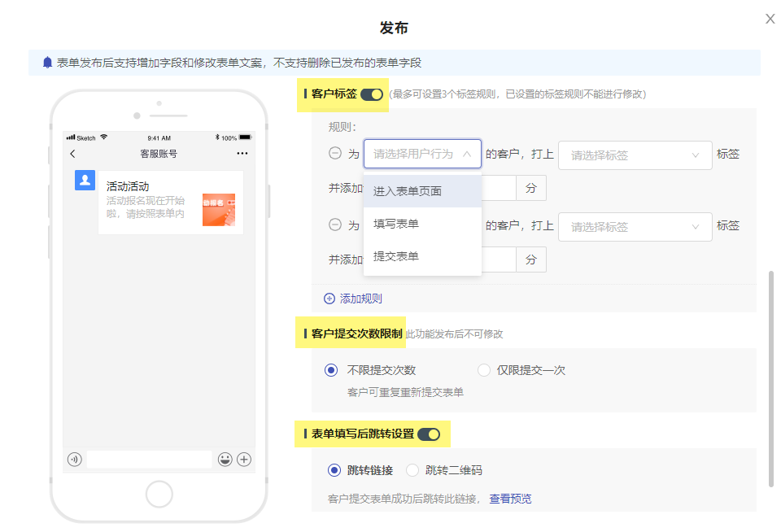Select 提交表单 option
Image resolution: width=781 pixels, height=532 pixels.
point(422,256)
